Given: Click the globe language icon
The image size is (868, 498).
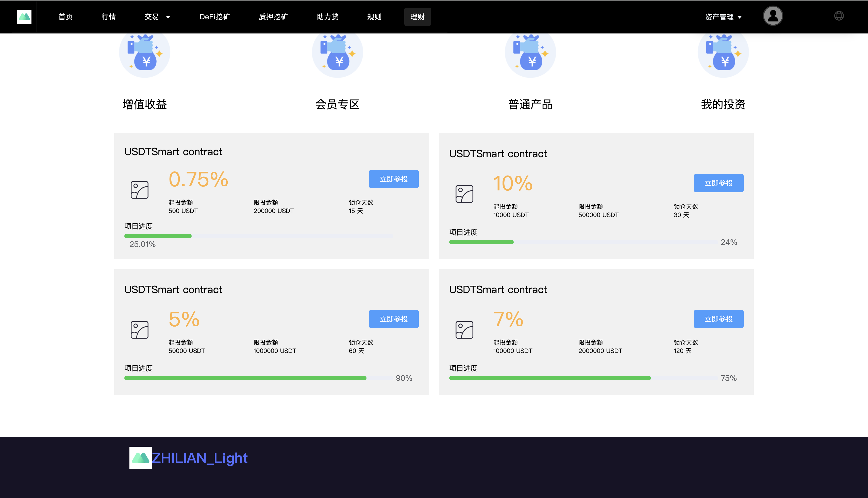Looking at the screenshot, I should click(x=839, y=16).
